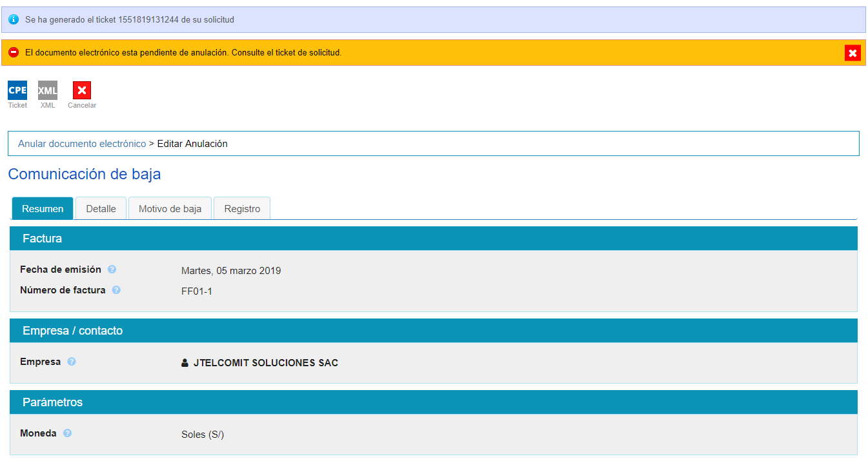Screen dimensions: 868x461
Task: Click the Factura section header
Action: coord(43,239)
